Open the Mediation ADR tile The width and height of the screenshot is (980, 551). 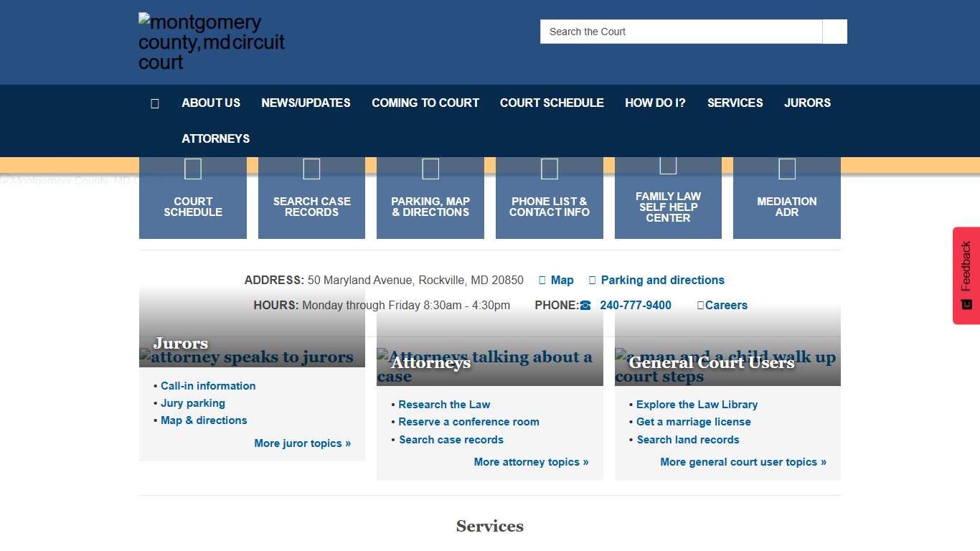click(786, 199)
